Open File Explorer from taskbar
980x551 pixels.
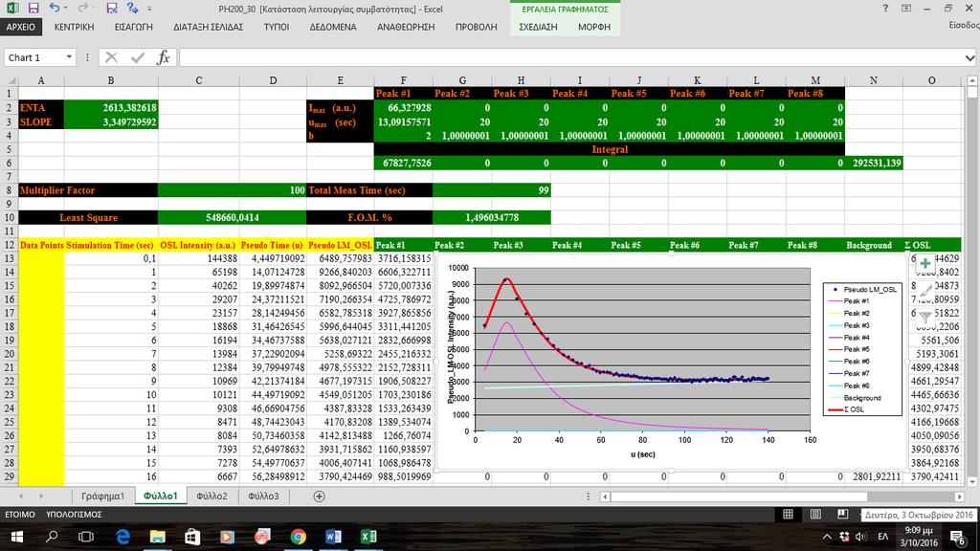(158, 537)
